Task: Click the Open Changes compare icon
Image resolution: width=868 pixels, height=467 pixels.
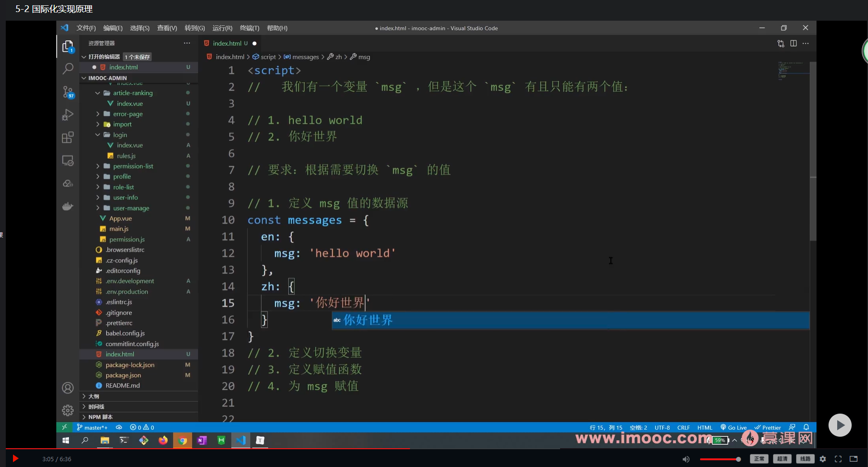Action: tap(780, 43)
